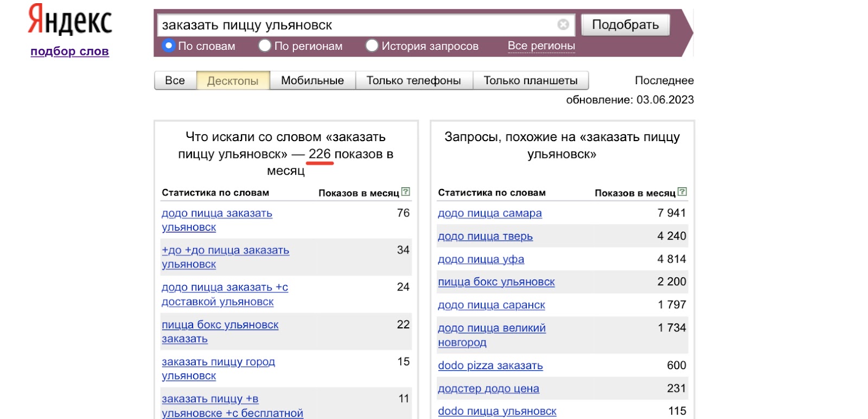This screenshot has width=868, height=419.
Task: Click the 4 240 impressions value
Action: tap(672, 236)
